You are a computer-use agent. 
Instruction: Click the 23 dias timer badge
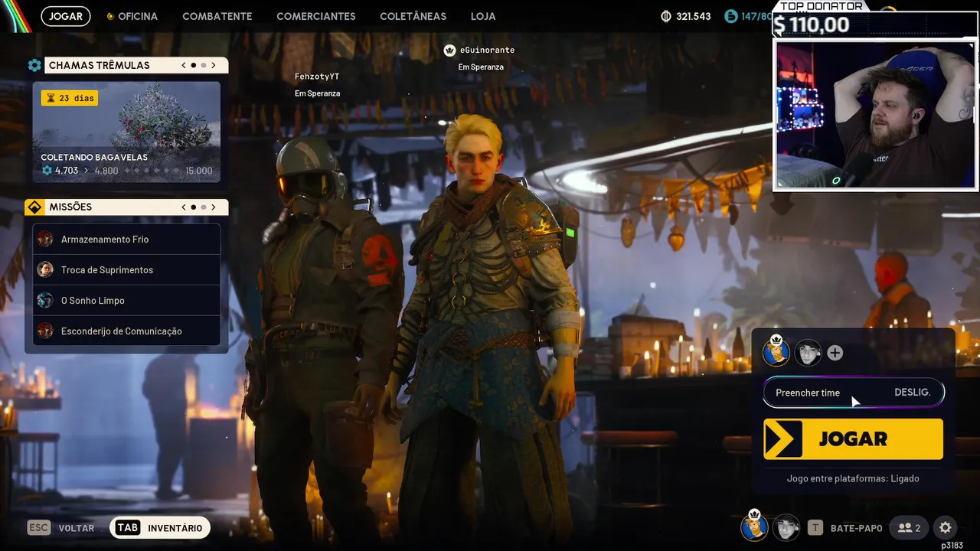pos(70,98)
